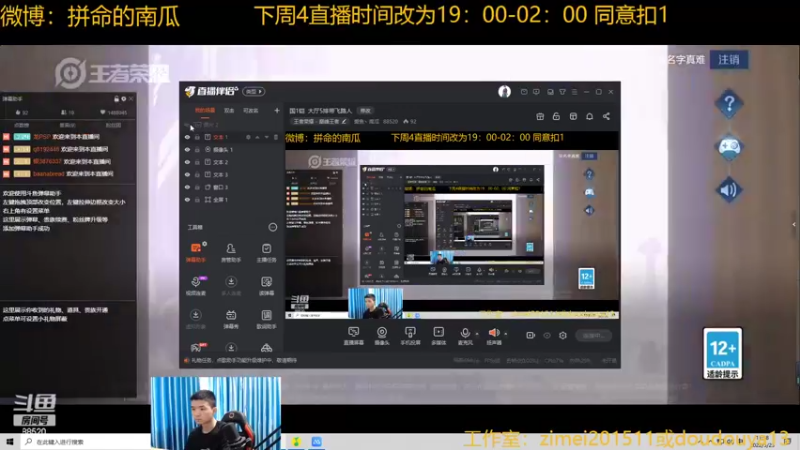Toggle visibility eye of 文本 2 layer
This screenshot has width=800, height=450.
tap(187, 162)
